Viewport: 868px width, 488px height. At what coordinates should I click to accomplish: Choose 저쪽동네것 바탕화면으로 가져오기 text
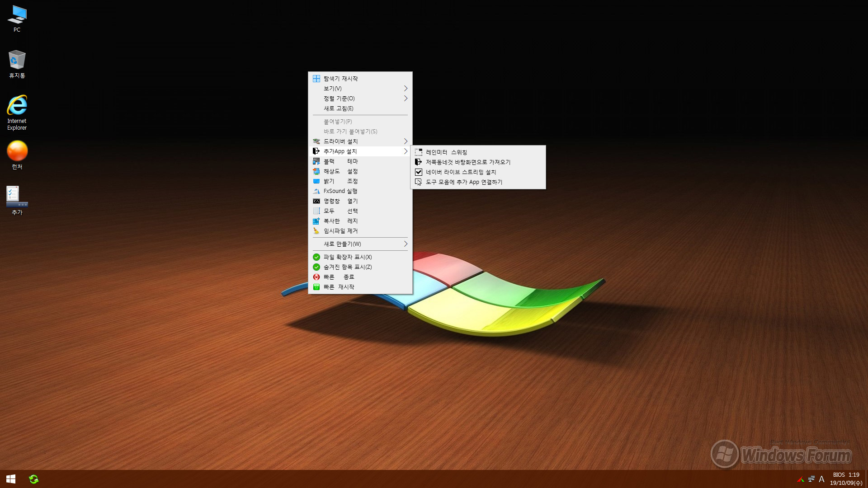tap(468, 162)
